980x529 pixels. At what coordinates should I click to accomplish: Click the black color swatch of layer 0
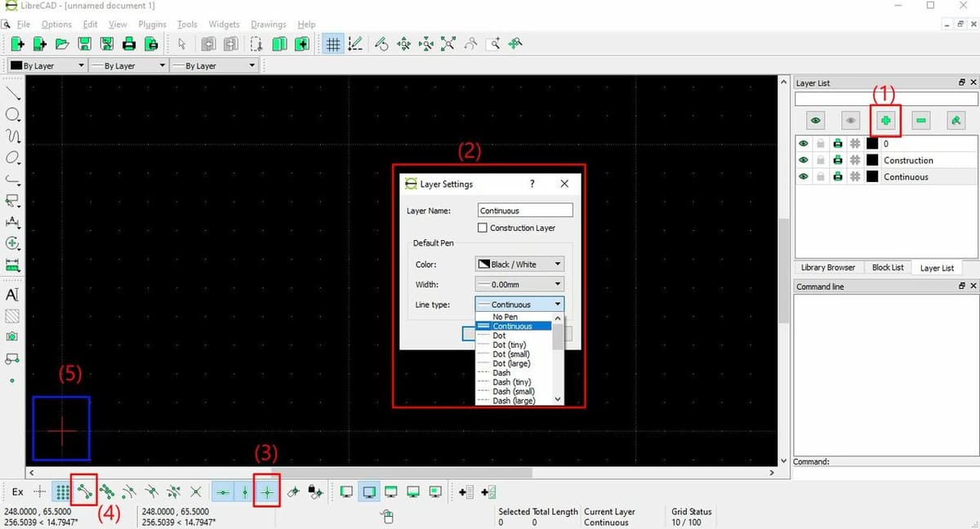872,144
